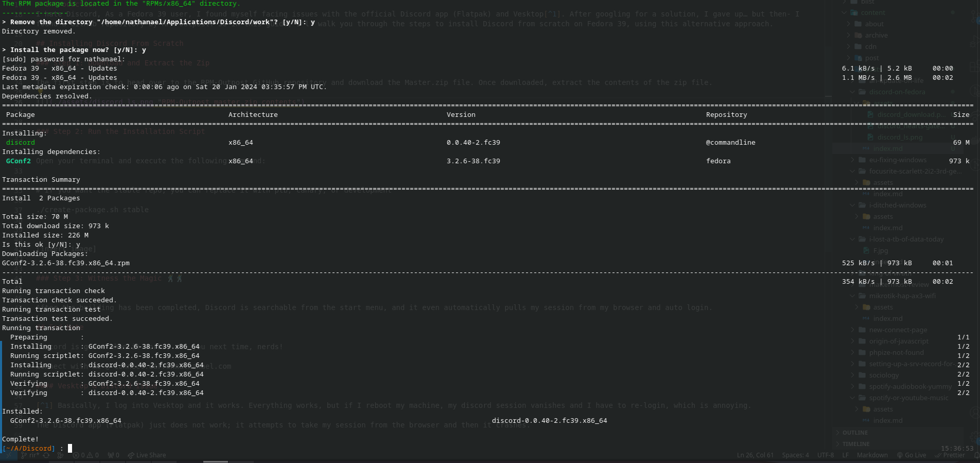This screenshot has height=463, width=980.
Task: Open the errors and warnings problems indicator
Action: [x=86, y=455]
